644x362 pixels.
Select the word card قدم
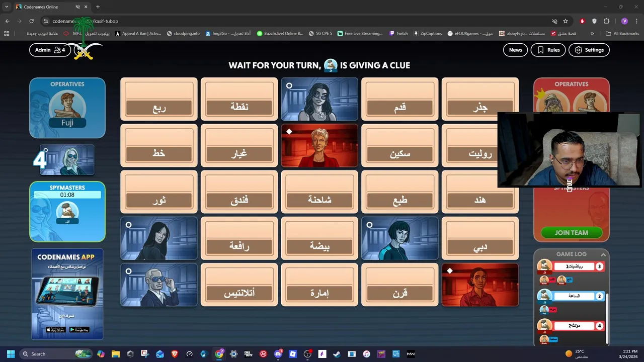pos(400,99)
